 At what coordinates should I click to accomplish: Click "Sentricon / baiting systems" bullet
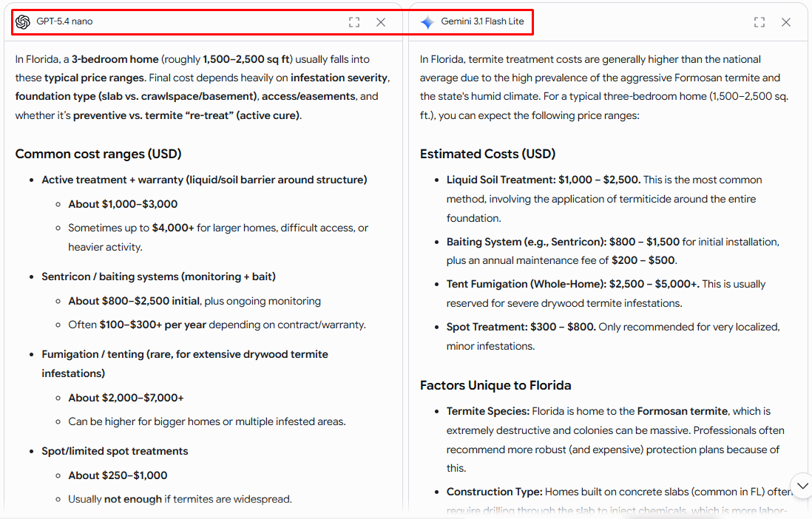pyautogui.click(x=158, y=277)
